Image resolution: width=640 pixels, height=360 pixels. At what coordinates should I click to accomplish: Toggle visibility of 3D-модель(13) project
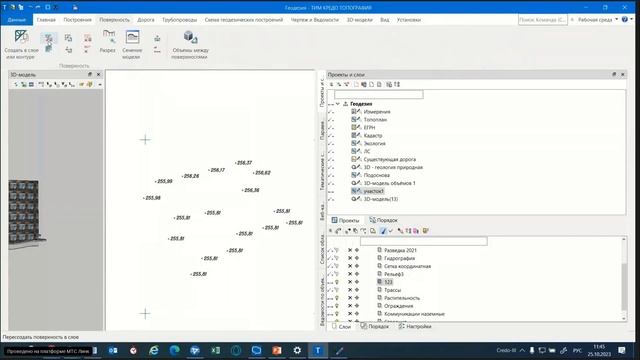331,199
